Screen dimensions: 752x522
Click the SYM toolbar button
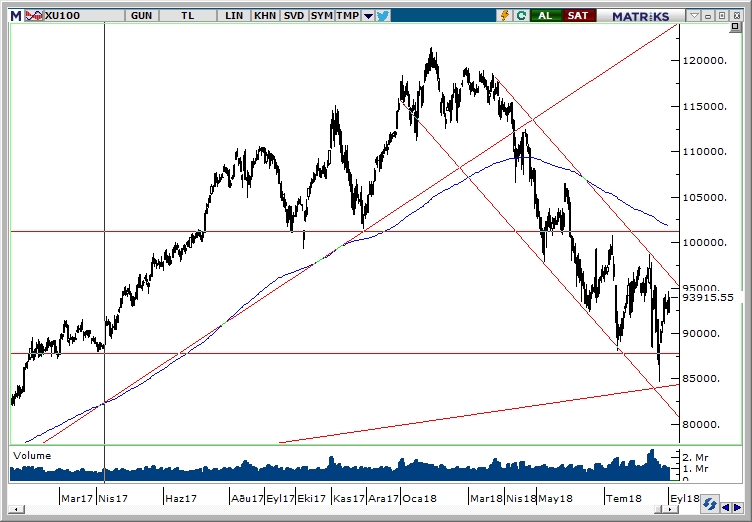tap(321, 16)
